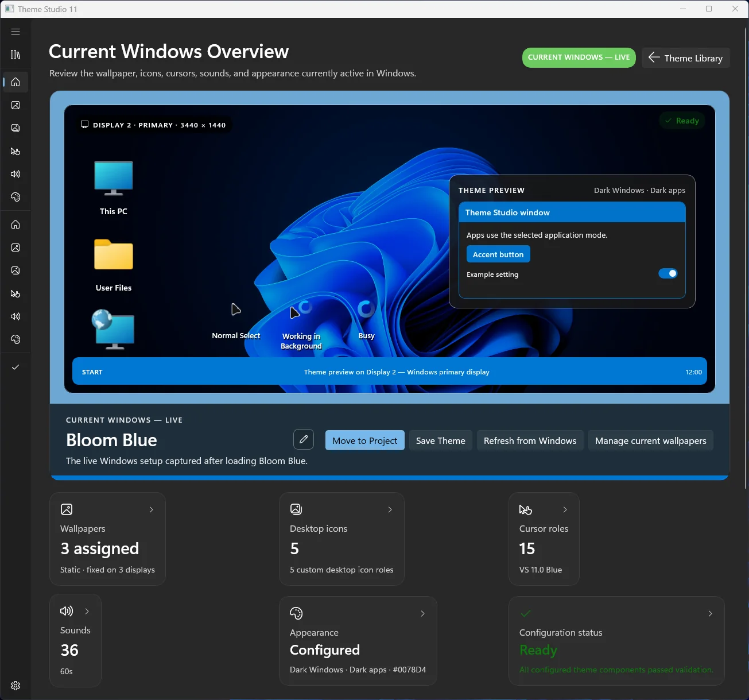
Task: Expand the Configuration status card chevron
Action: click(711, 613)
